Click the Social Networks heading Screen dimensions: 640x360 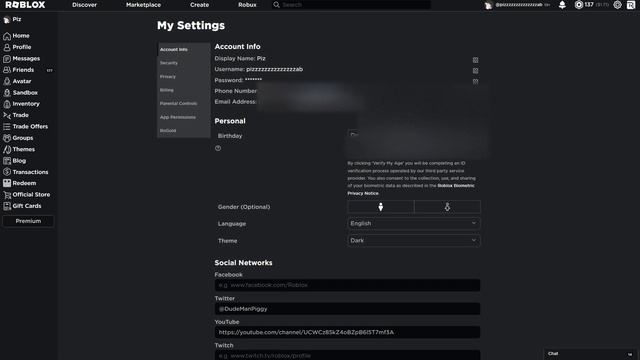(243, 263)
